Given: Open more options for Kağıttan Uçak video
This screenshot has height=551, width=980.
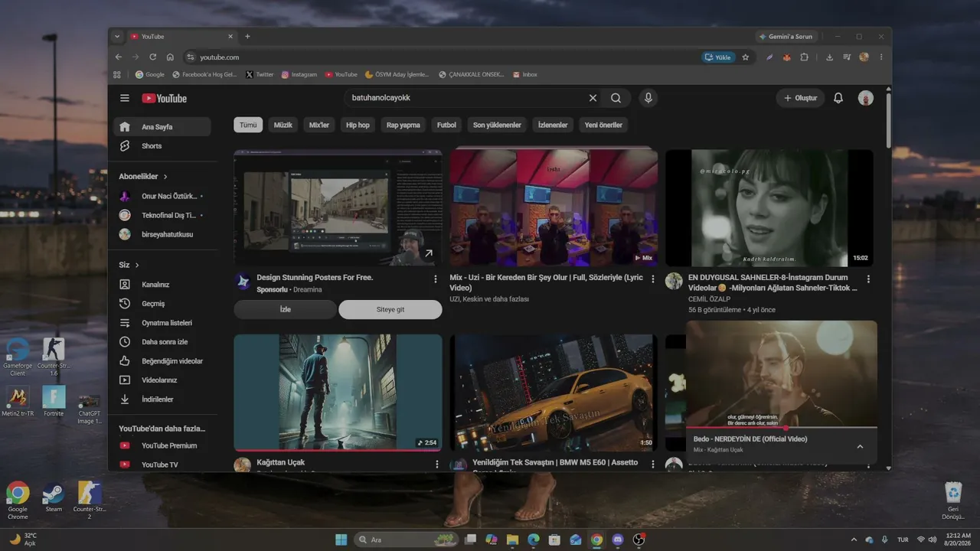Looking at the screenshot, I should click(x=437, y=464).
